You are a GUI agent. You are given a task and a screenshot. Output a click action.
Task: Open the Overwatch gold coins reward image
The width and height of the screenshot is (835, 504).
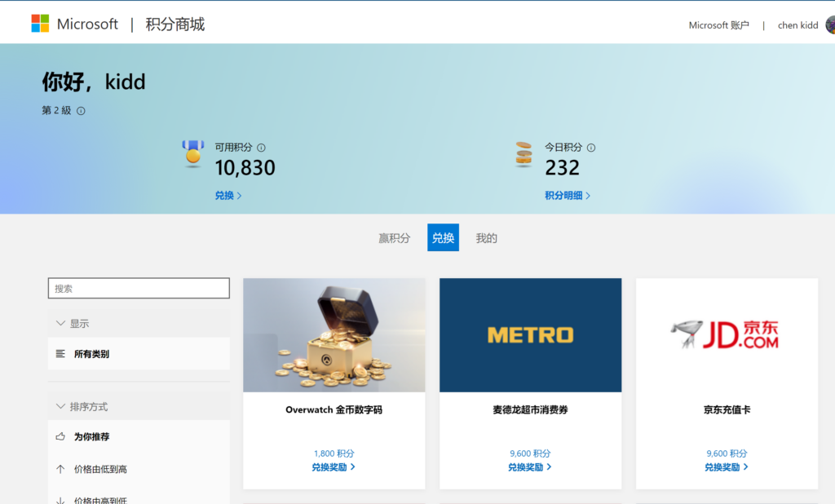pyautogui.click(x=334, y=335)
